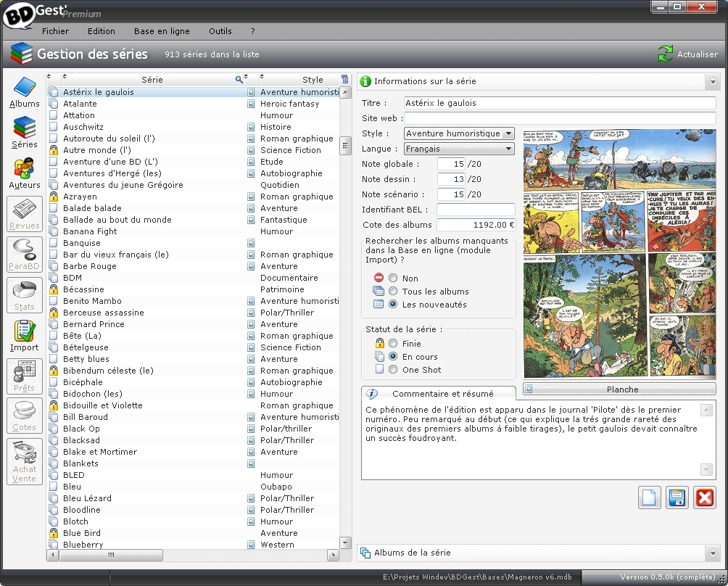Expand the Albums de la série panel
Image resolution: width=728 pixels, height=586 pixels.
click(x=713, y=553)
